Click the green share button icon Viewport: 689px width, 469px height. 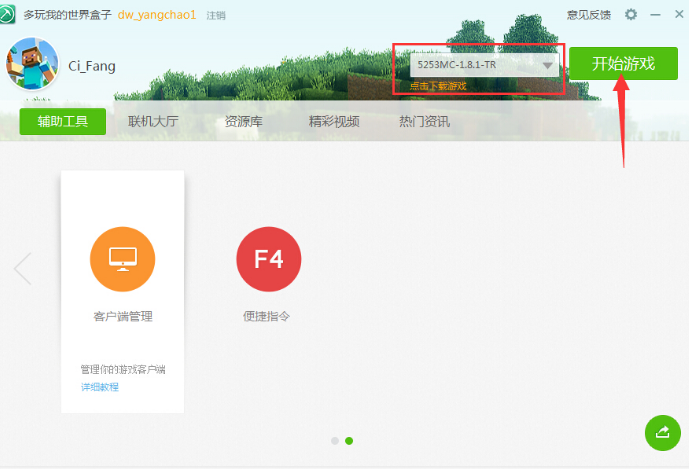coord(663,433)
